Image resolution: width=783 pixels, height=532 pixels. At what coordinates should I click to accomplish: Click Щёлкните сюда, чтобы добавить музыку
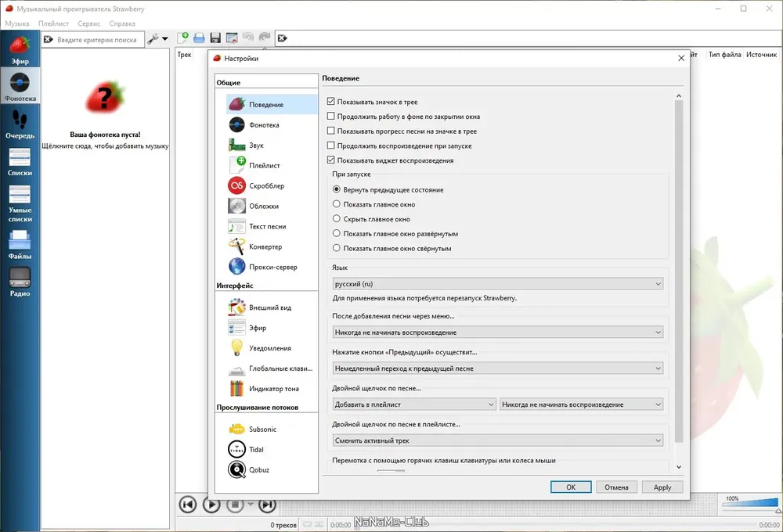point(105,146)
